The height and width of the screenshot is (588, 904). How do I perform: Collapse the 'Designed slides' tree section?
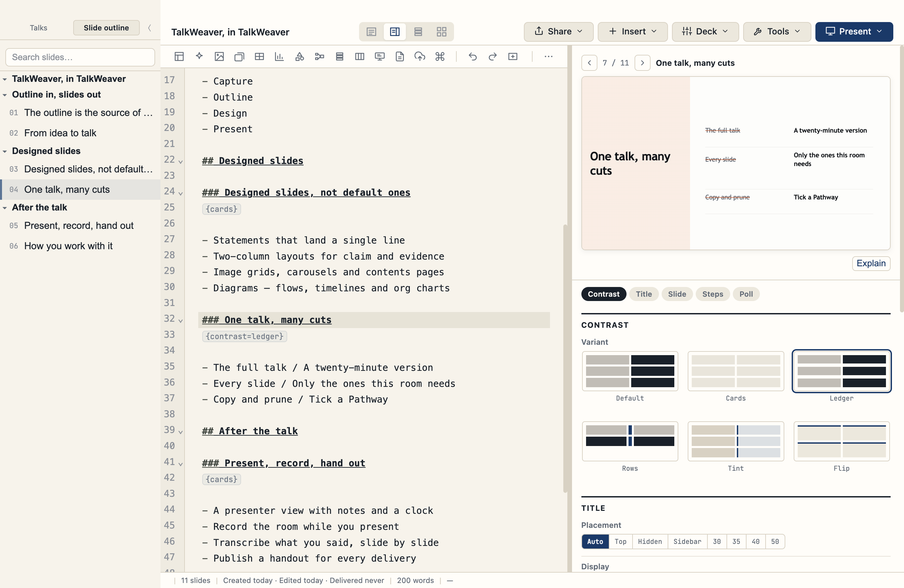coord(5,151)
